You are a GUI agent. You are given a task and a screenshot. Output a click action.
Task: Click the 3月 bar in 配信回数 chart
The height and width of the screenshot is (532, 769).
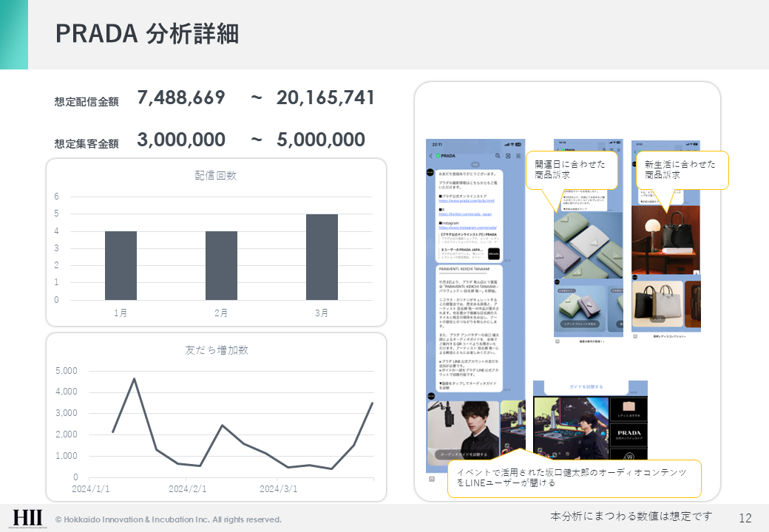(x=322, y=257)
